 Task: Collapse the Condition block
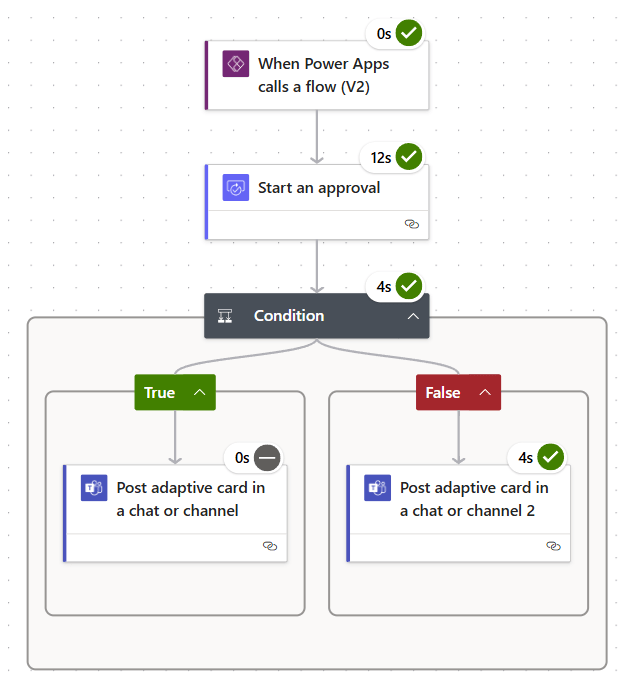[x=412, y=316]
